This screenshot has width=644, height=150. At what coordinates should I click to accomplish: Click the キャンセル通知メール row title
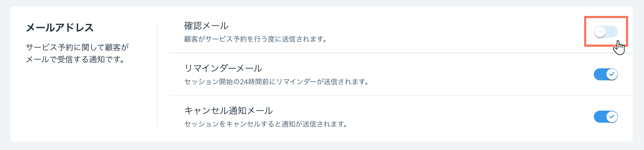pyautogui.click(x=228, y=111)
